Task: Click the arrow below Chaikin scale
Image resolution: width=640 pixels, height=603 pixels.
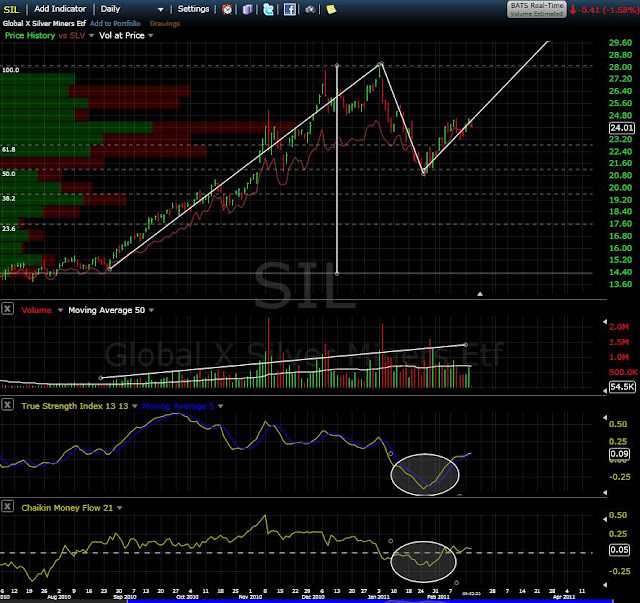Action: 605,585
